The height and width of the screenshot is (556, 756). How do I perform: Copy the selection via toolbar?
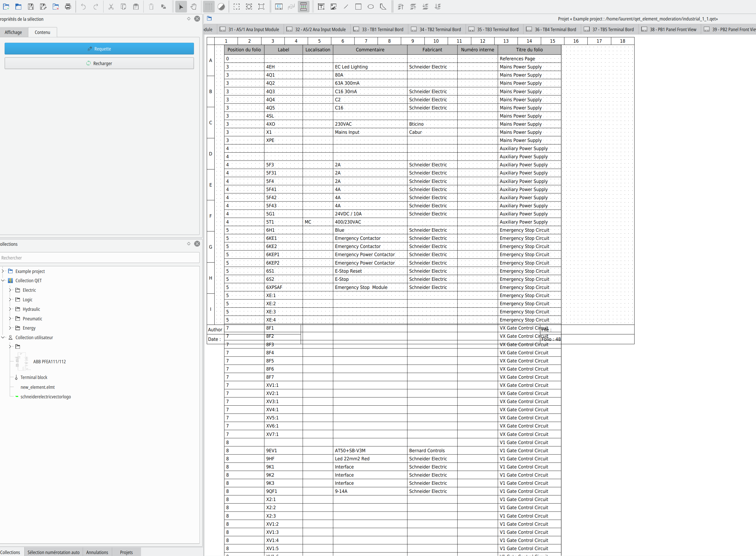click(123, 6)
